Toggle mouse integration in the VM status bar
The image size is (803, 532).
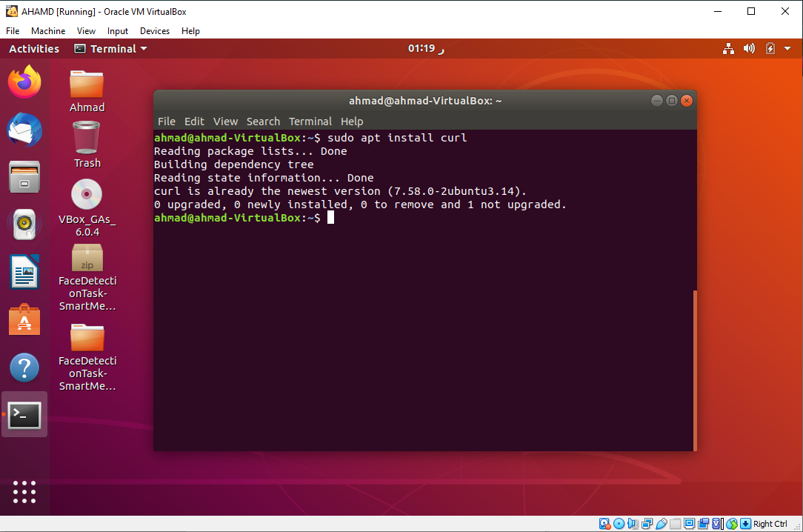click(731, 523)
